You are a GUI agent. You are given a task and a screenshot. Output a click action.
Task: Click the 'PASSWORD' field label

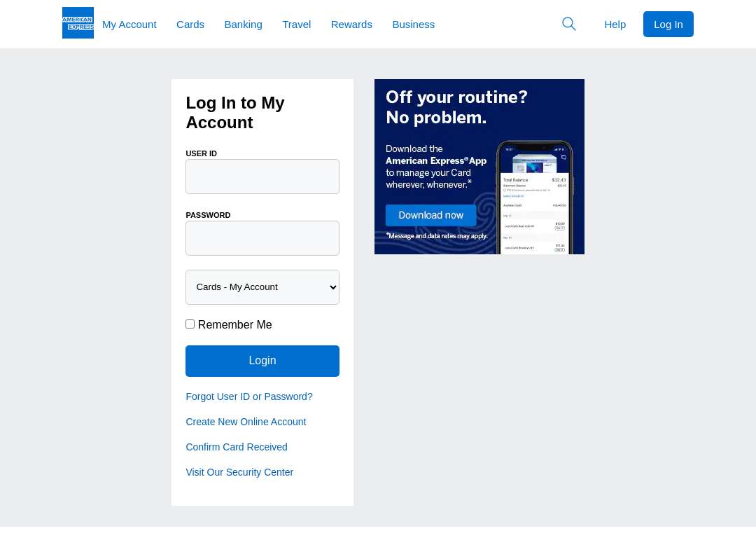point(208,215)
